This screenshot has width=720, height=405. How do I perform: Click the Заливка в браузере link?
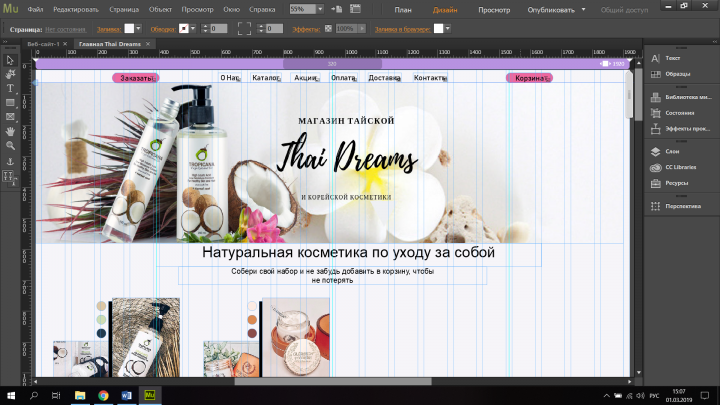click(402, 29)
